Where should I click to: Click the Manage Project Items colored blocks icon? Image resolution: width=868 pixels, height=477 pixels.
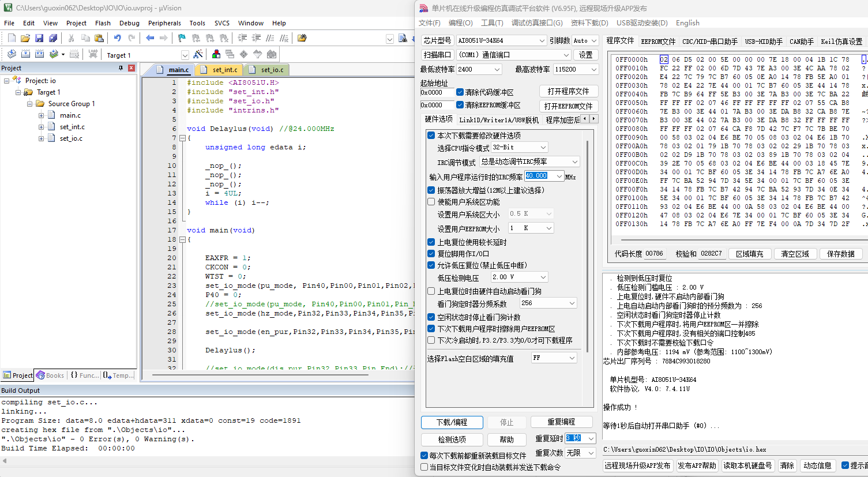[x=216, y=54]
